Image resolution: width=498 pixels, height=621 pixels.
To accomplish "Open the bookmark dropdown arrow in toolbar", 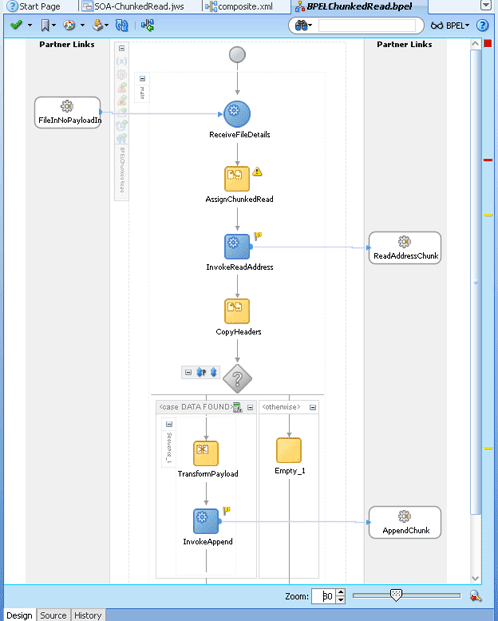I will [54, 25].
